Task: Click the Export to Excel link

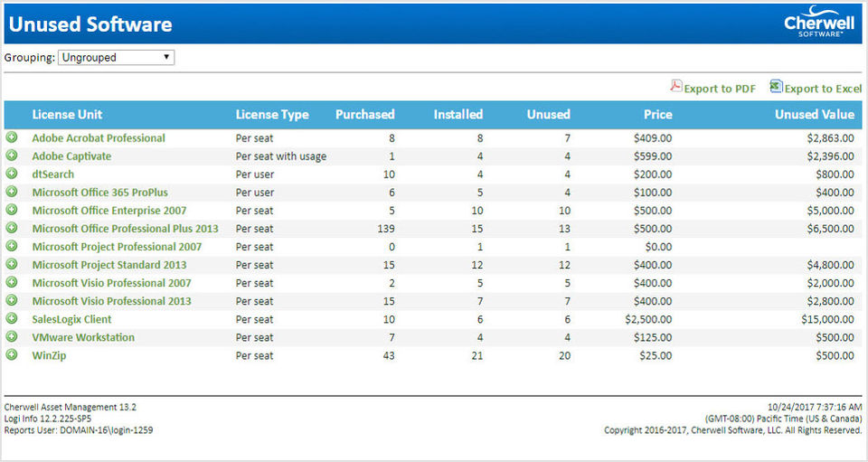Action: (823, 90)
